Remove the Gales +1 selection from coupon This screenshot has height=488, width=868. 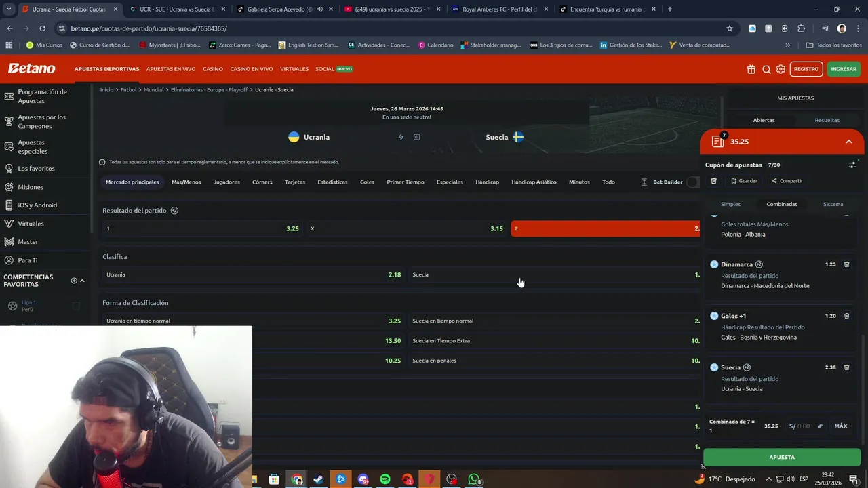[x=846, y=316]
